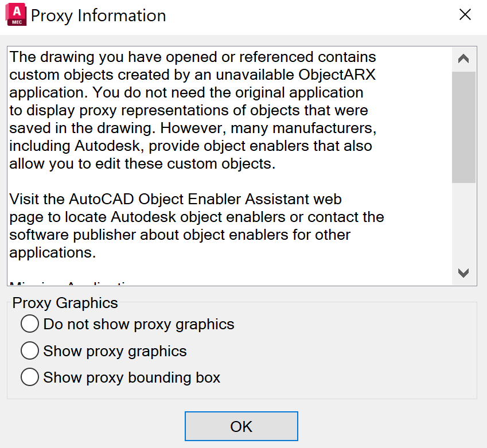Click the vertical scrollbar thumb
Viewport: 487px width, 448px height.
[464, 126]
